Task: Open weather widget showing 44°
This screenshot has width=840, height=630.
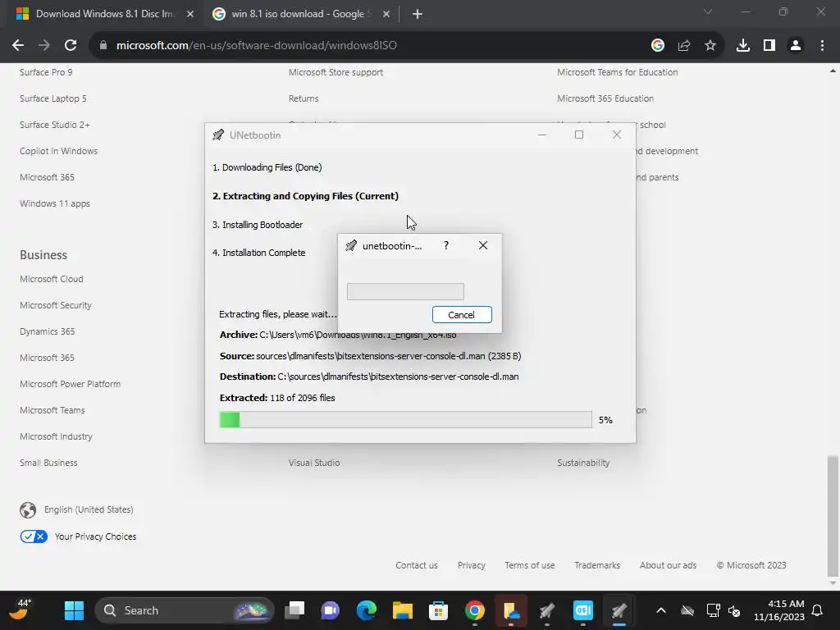Action: (21, 609)
